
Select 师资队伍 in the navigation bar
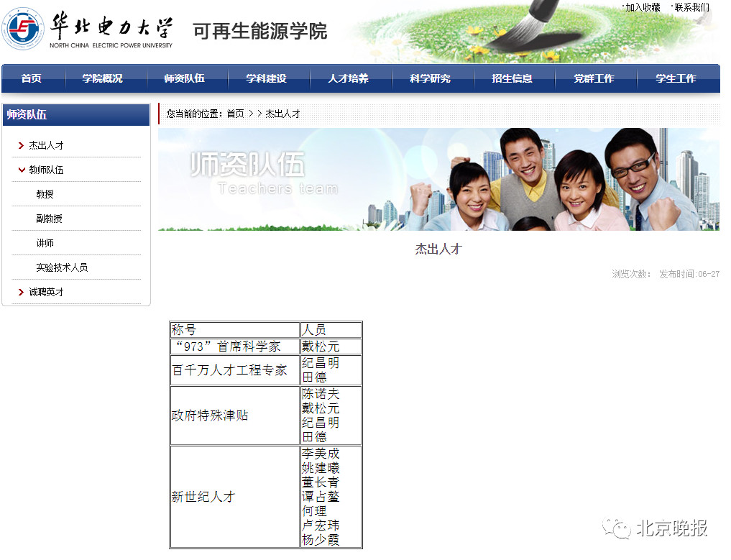click(184, 79)
